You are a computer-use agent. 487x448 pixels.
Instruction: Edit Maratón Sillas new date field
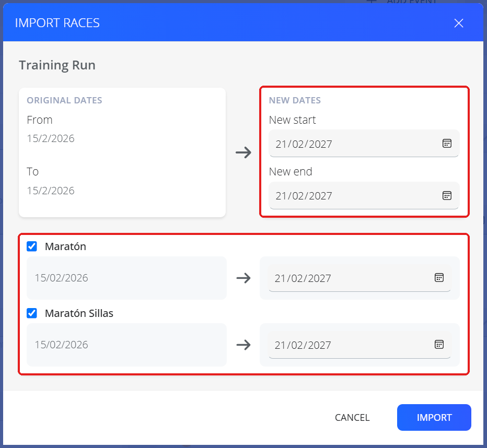pos(360,345)
